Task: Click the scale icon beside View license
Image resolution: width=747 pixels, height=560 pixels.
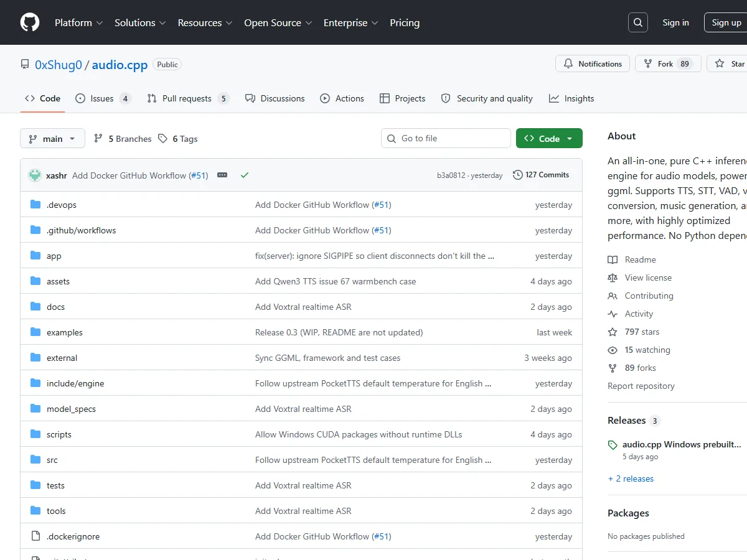Action: tap(613, 278)
